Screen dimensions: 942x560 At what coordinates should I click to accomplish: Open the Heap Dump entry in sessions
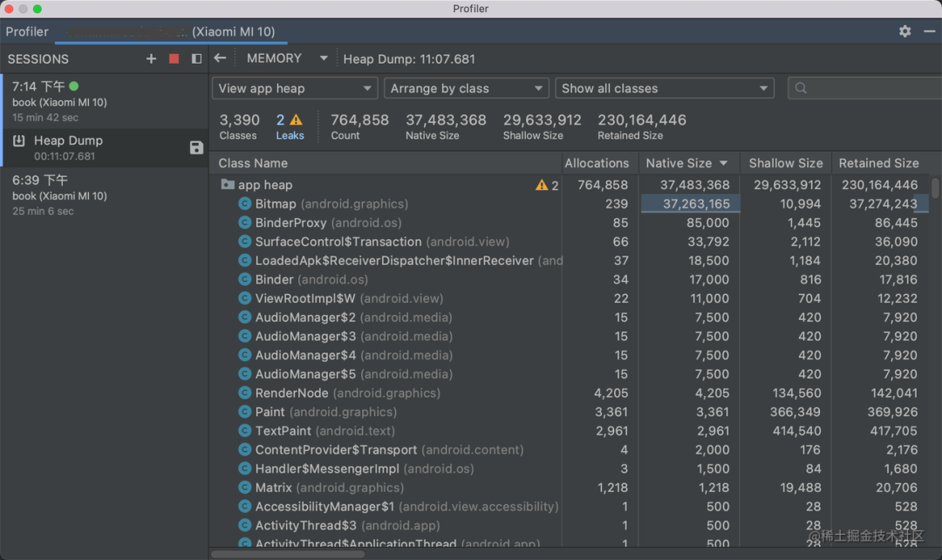point(105,147)
